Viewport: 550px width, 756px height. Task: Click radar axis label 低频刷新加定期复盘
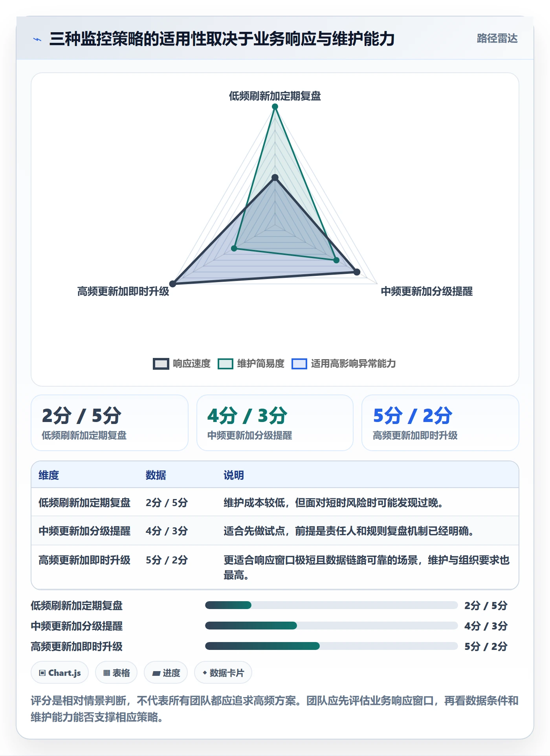click(x=275, y=96)
